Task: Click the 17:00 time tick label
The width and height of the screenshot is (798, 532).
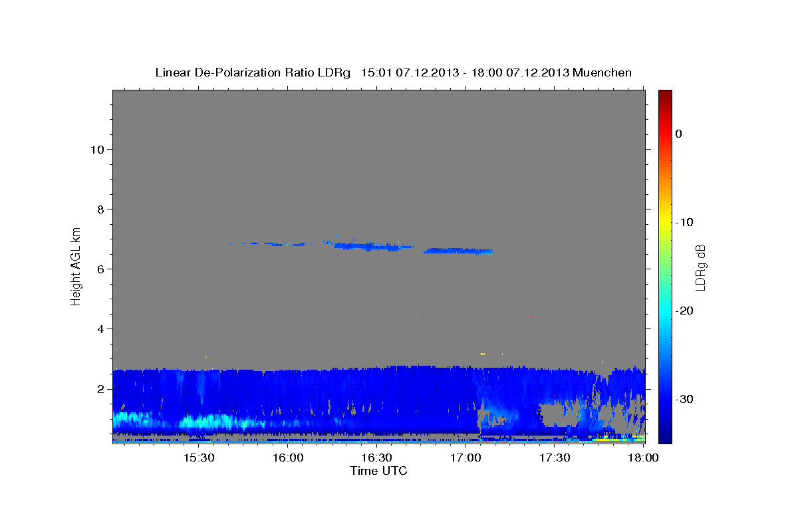Action: pyautogui.click(x=465, y=458)
